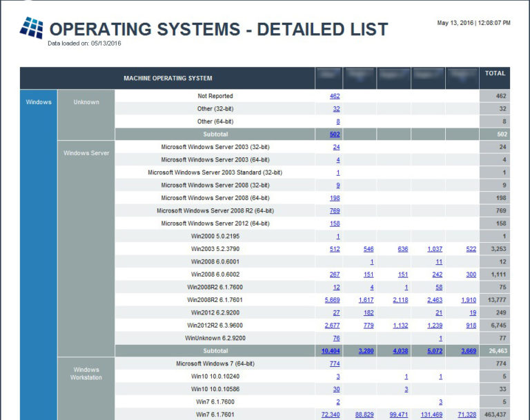Open the 918 link in Win2012R2 6.3.9600 row
Image resolution: width=530 pixels, height=420 pixels.
tap(471, 326)
